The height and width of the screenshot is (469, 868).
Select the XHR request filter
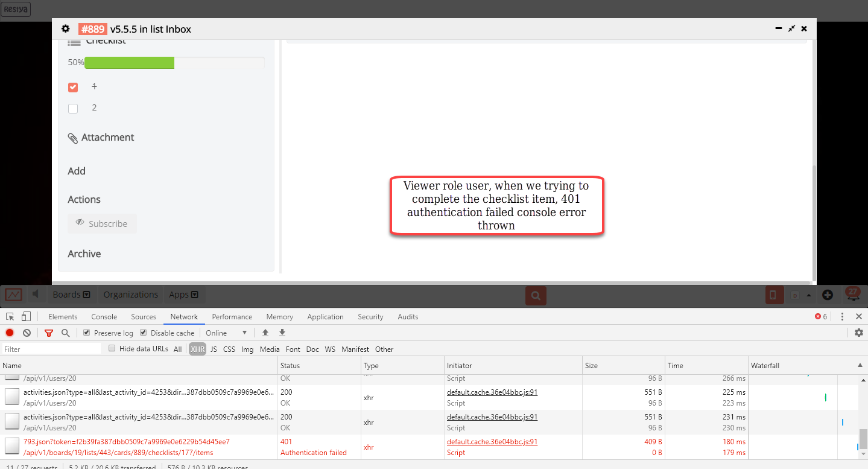197,349
